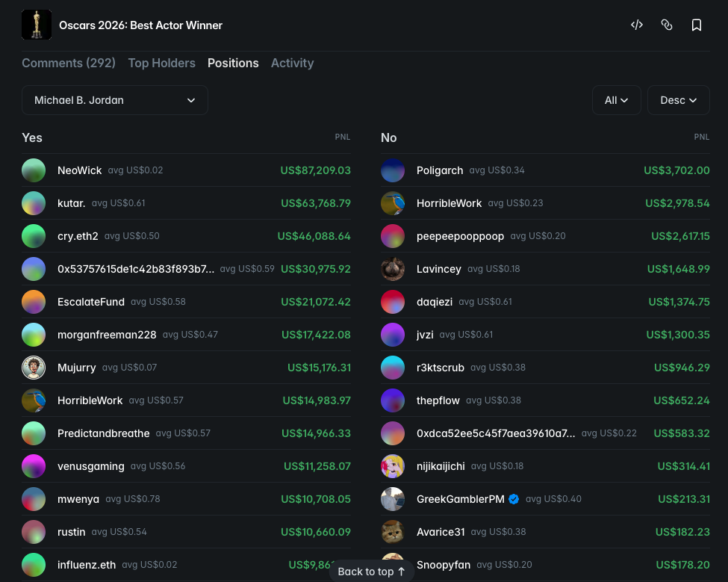This screenshot has height=582, width=728.
Task: Open the Desc sort order dropdown
Action: [678, 100]
